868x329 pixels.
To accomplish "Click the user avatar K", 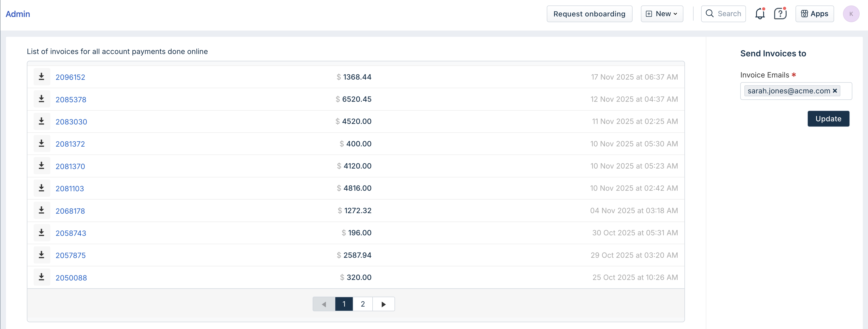I will pos(851,14).
